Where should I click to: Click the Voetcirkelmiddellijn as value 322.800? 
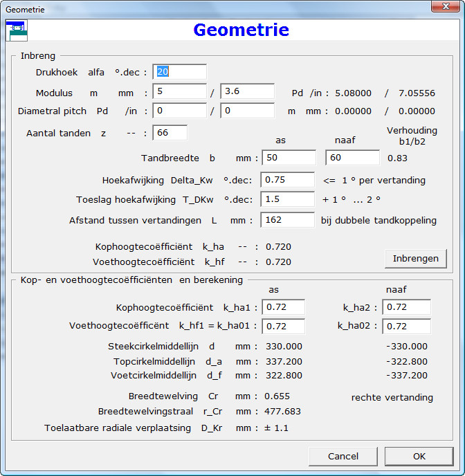coord(284,376)
